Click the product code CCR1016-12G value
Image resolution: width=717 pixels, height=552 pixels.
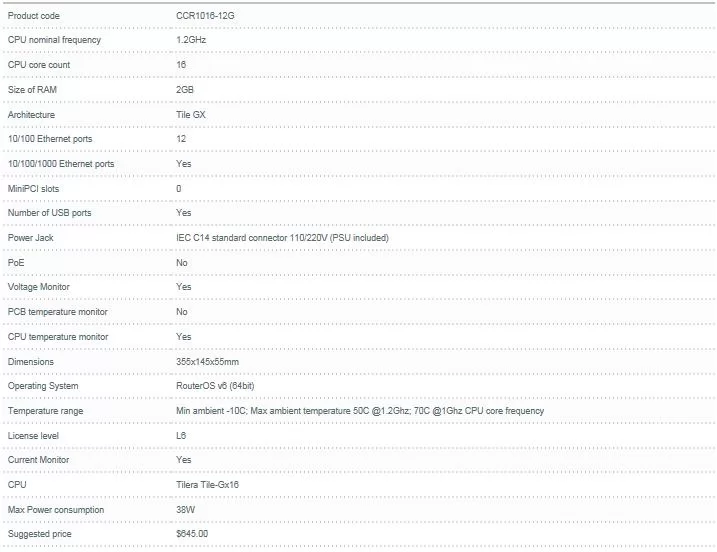[205, 16]
